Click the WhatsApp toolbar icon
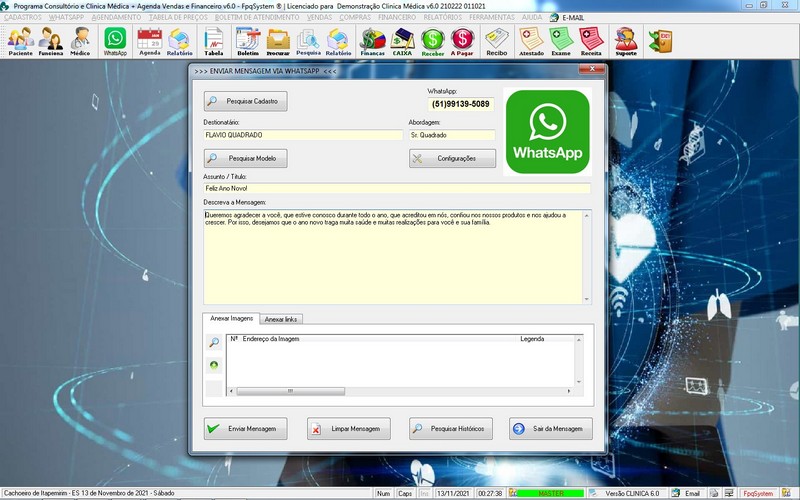The width and height of the screenshot is (800, 500). (x=116, y=40)
